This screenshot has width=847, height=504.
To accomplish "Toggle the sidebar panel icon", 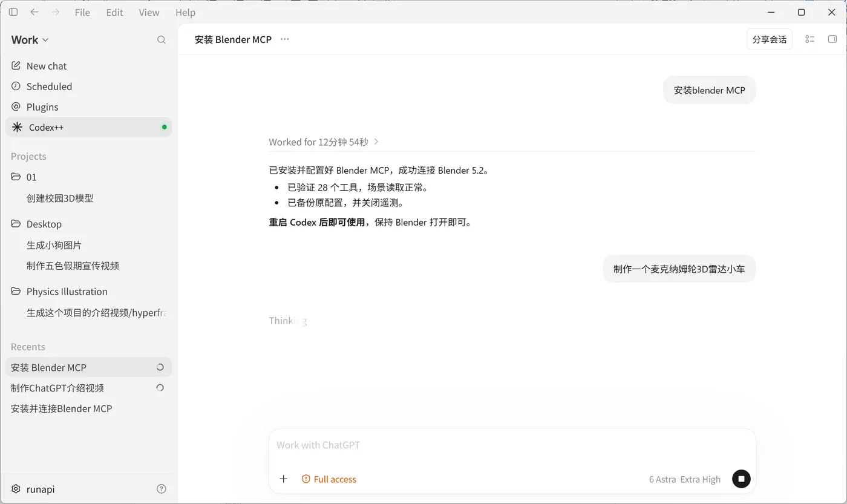I will coord(13,12).
